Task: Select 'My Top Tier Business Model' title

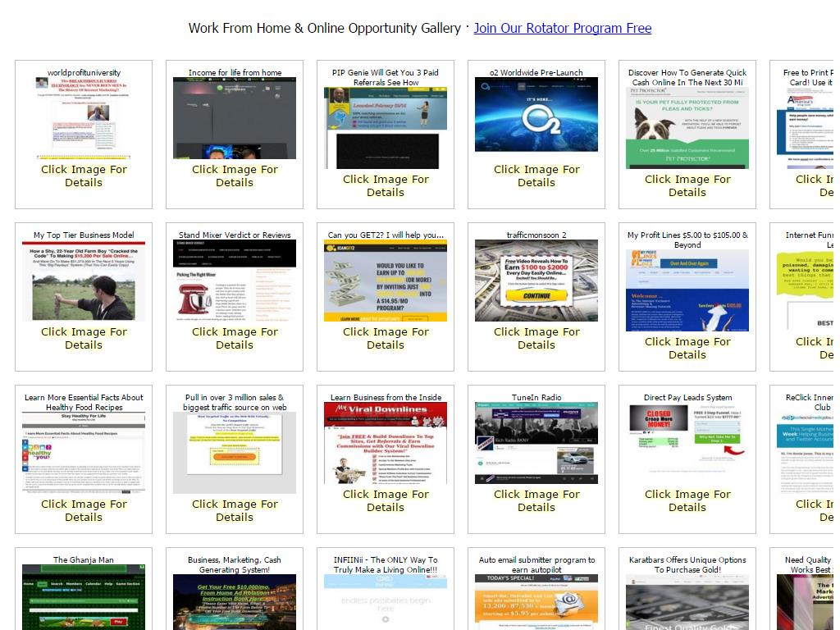Action: (84, 235)
